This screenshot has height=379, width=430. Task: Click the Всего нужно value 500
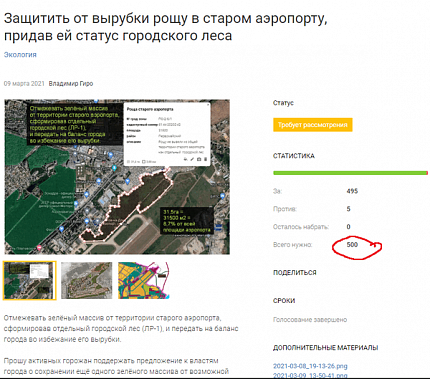352,245
